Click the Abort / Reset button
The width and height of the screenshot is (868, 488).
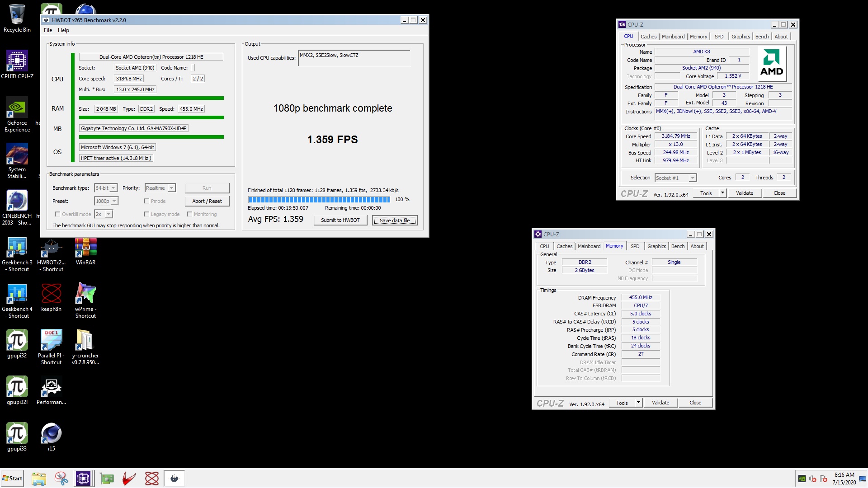[x=207, y=201]
